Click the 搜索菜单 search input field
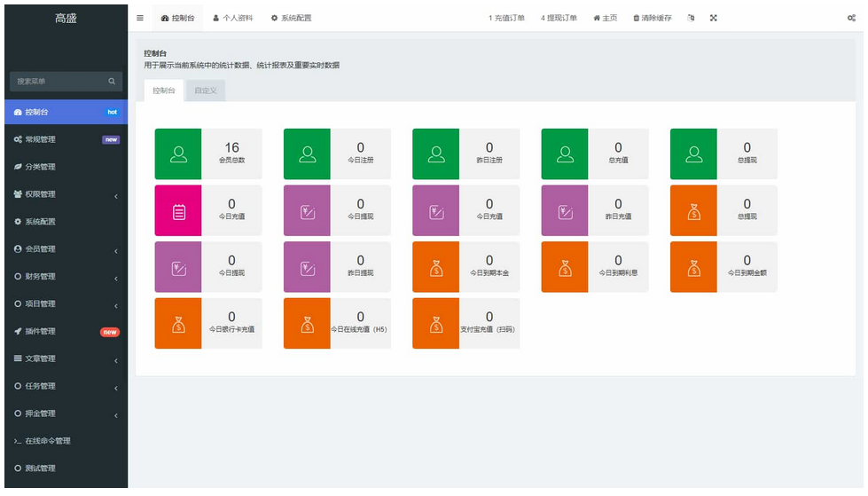The image size is (868, 496). pos(59,82)
